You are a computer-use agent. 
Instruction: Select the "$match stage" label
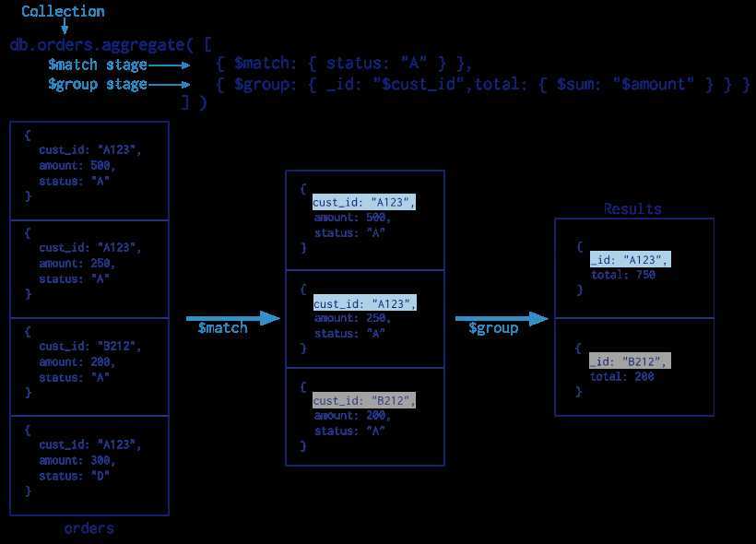coord(98,65)
